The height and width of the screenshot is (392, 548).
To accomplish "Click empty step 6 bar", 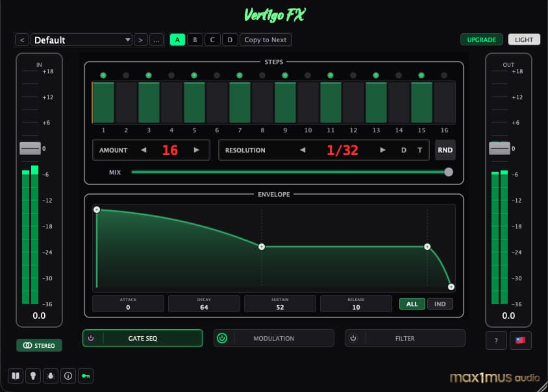I will (217, 103).
